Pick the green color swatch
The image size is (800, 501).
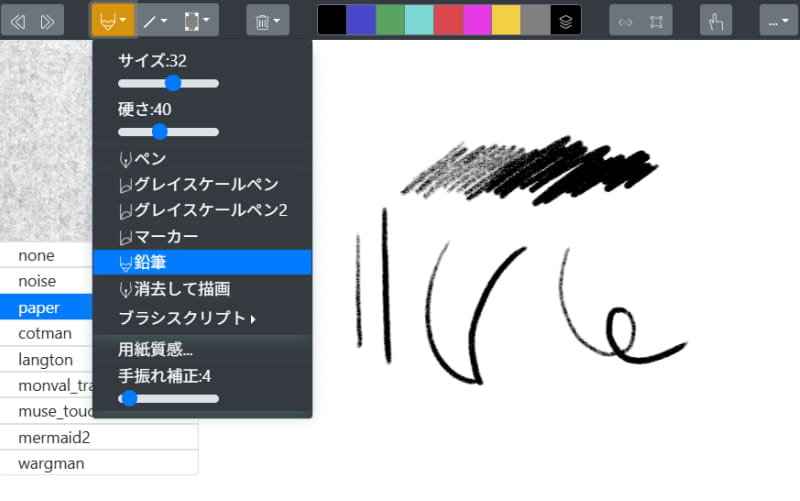click(x=390, y=20)
